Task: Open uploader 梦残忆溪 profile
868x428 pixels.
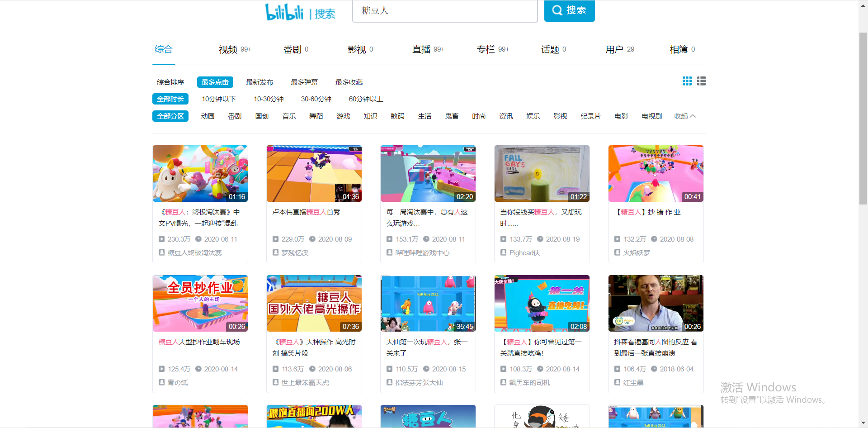Action: [295, 252]
